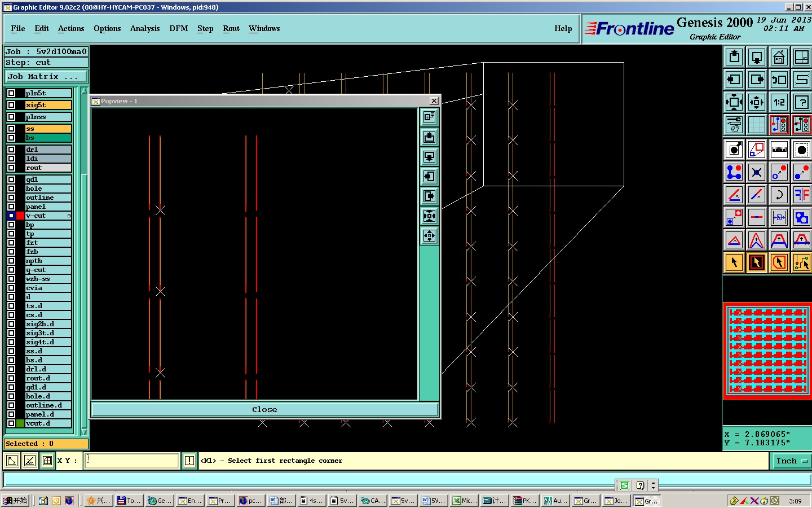This screenshot has height=508, width=812.
Task: Select the q-cut layer name
Action: 48,270
